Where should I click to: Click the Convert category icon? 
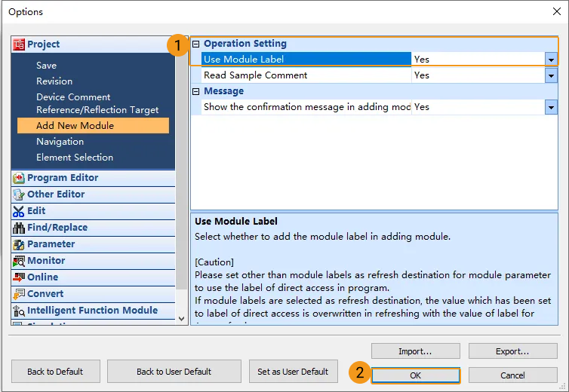pyautogui.click(x=19, y=294)
